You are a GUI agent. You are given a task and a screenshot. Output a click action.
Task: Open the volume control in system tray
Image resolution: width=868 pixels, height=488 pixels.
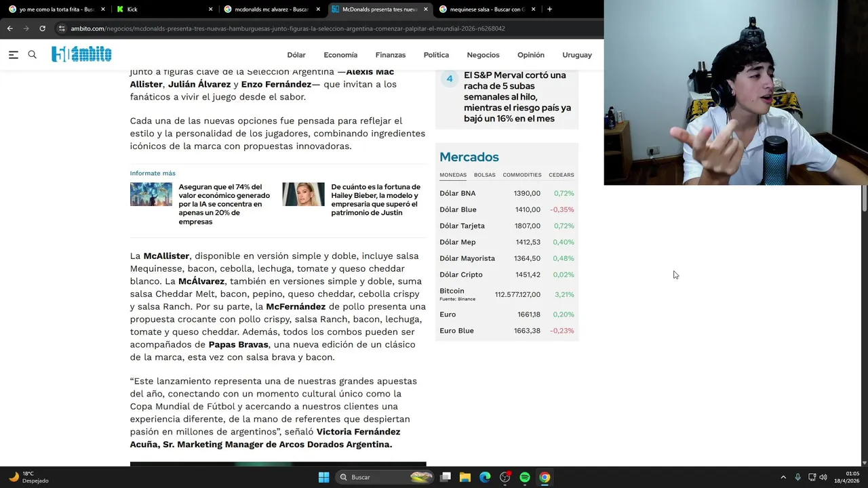[x=823, y=477]
